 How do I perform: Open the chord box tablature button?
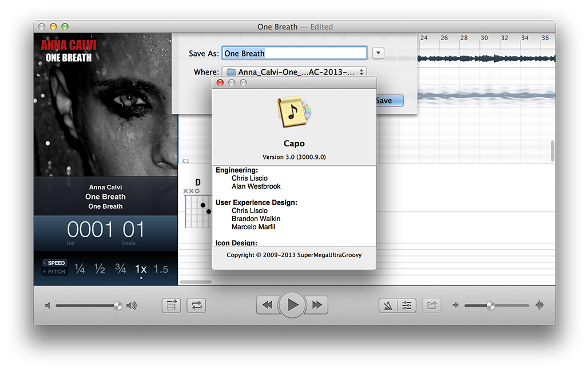pyautogui.click(x=172, y=305)
